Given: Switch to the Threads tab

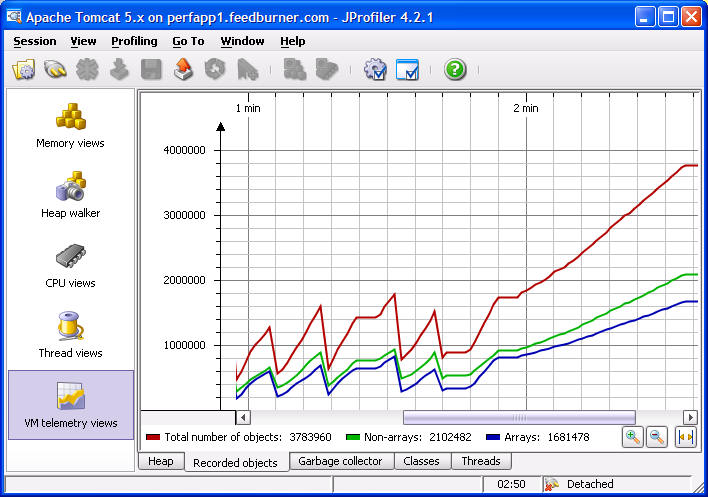Looking at the screenshot, I should coord(481,461).
